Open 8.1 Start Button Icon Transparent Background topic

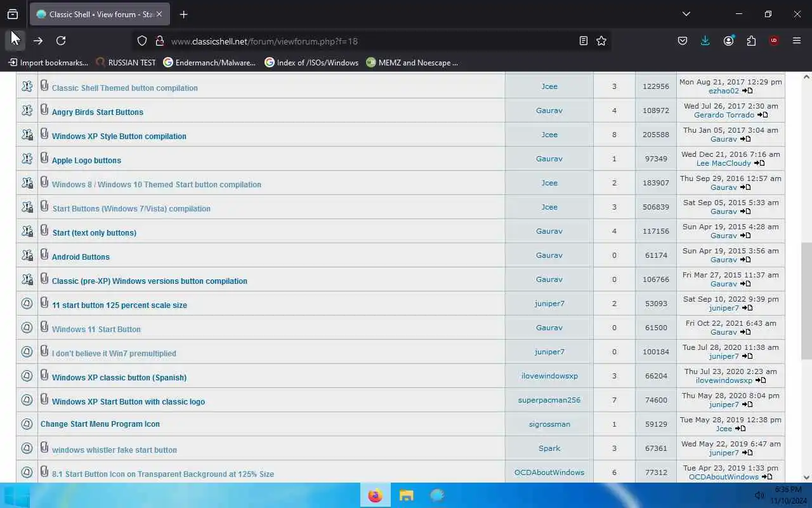pos(163,474)
